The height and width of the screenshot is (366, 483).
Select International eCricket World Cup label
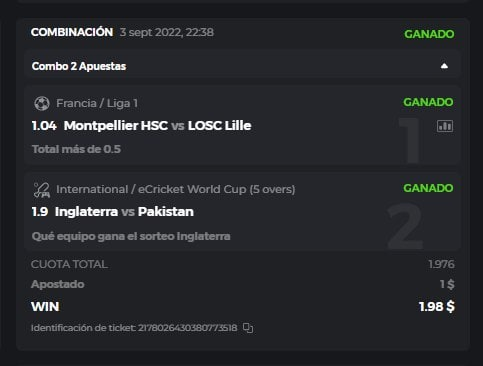(176, 189)
